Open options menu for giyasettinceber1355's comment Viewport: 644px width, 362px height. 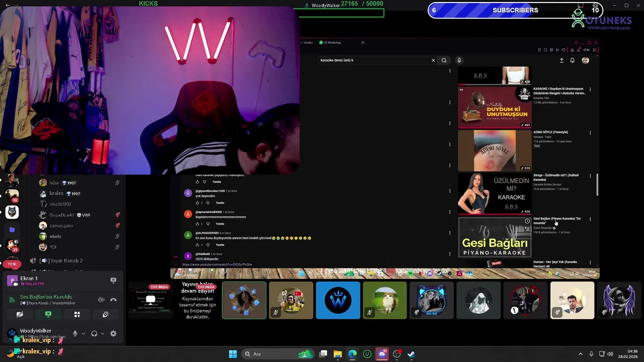(450, 191)
